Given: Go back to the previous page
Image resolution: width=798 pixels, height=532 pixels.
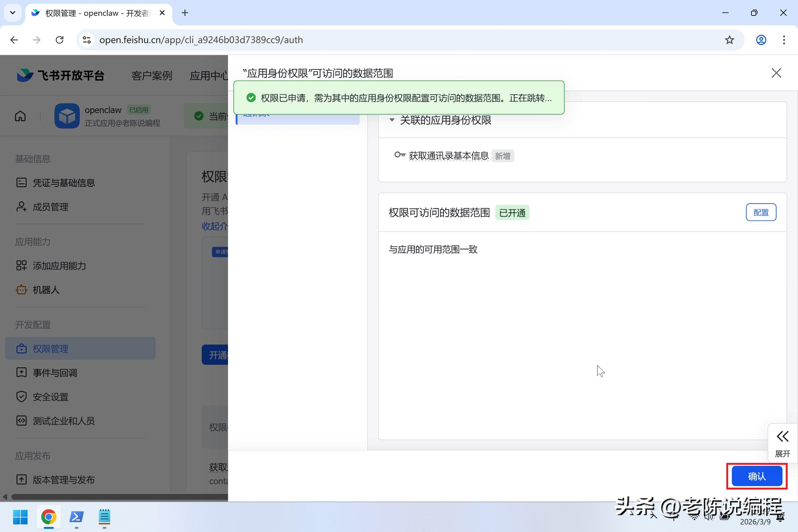Looking at the screenshot, I should click(x=14, y=40).
